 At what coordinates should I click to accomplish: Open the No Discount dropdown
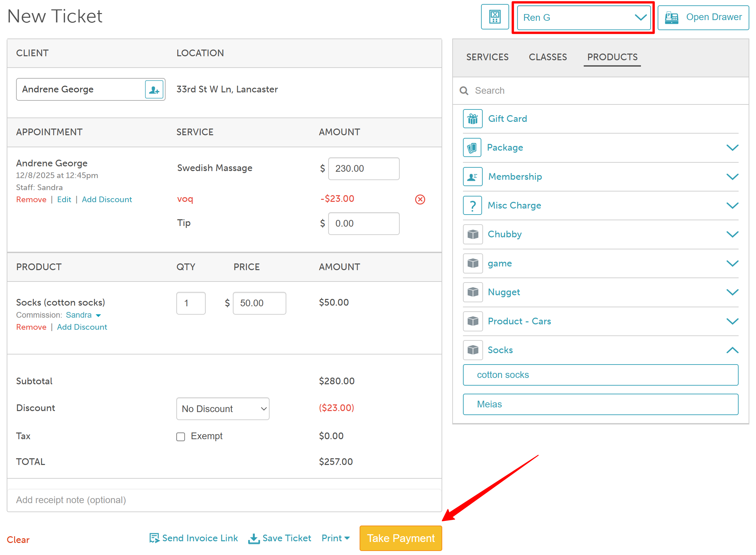[x=223, y=409]
